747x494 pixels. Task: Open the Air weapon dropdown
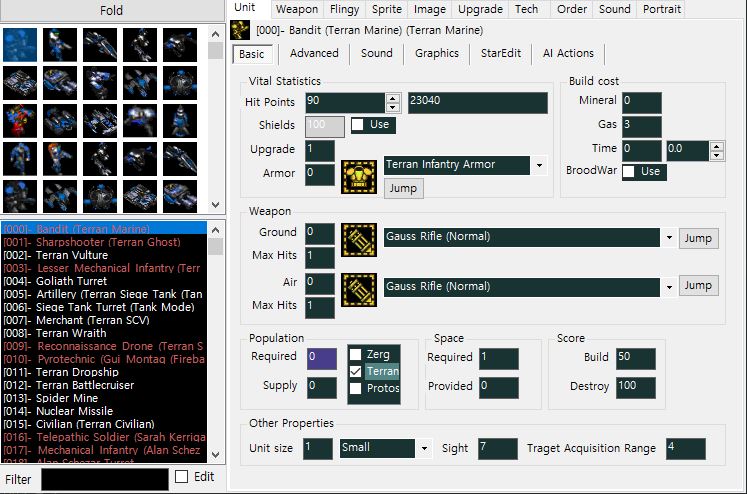pyautogui.click(x=669, y=287)
